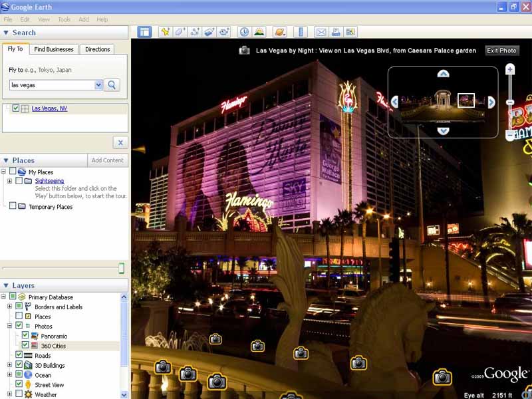The image size is (532, 399).
Task: Switch to the Find Businesses tab
Action: 54,49
